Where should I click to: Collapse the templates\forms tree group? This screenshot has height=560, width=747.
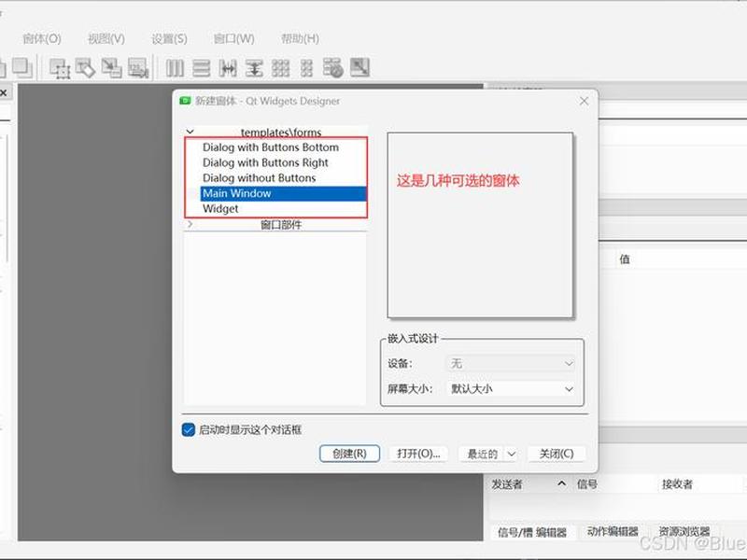190,132
